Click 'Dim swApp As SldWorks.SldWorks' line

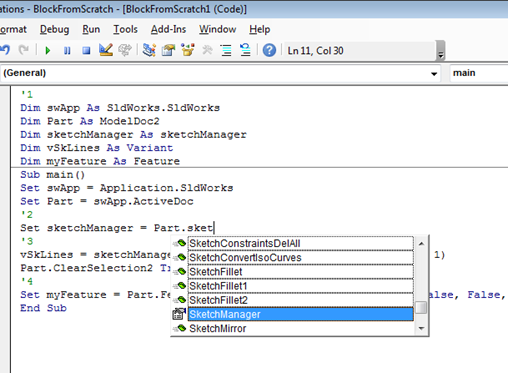coord(120,108)
